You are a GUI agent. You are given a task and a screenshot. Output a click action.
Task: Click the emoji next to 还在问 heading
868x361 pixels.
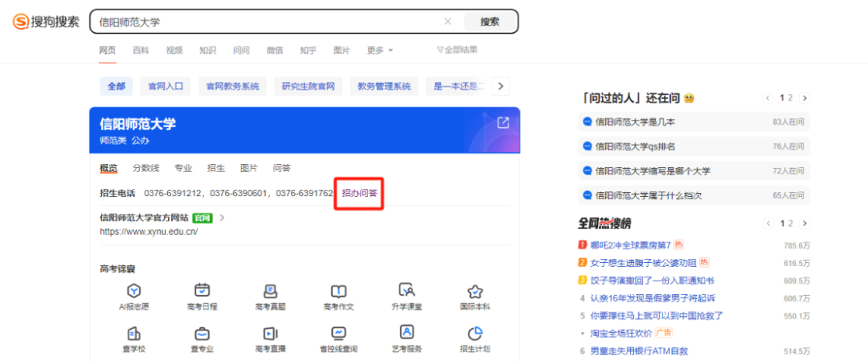690,98
